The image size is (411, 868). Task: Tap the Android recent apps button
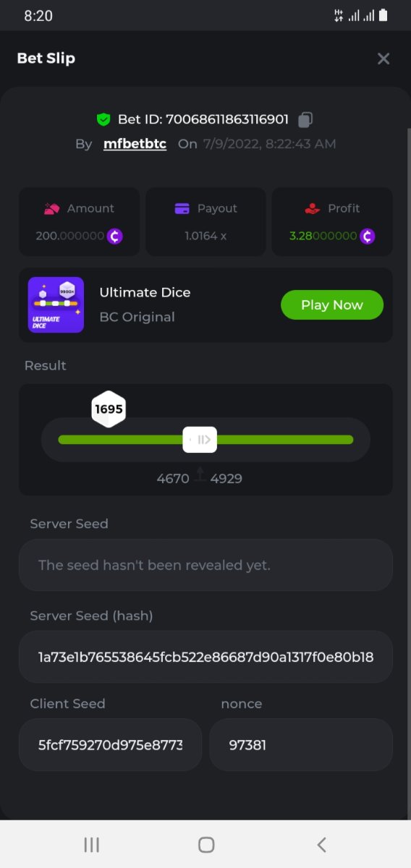(x=91, y=844)
